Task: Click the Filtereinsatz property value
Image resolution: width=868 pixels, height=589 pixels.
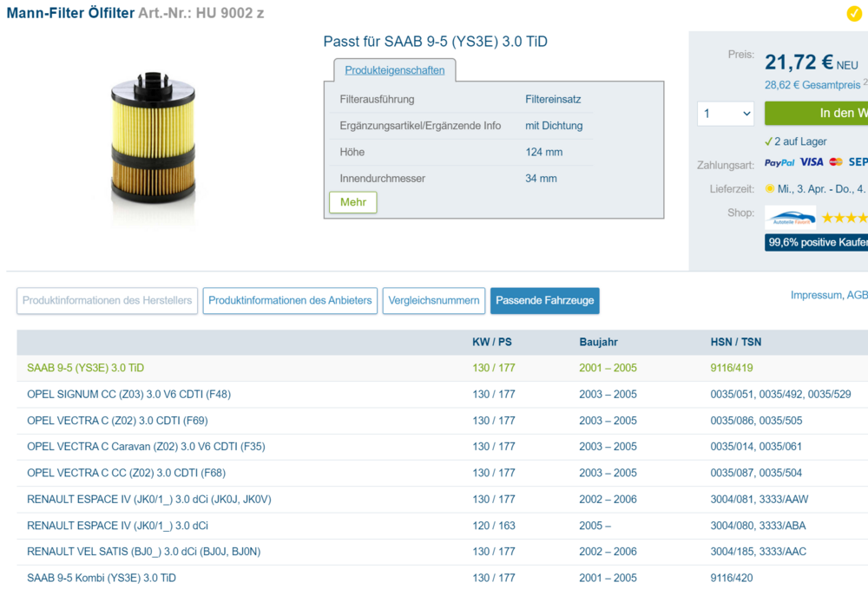Action: pyautogui.click(x=553, y=100)
